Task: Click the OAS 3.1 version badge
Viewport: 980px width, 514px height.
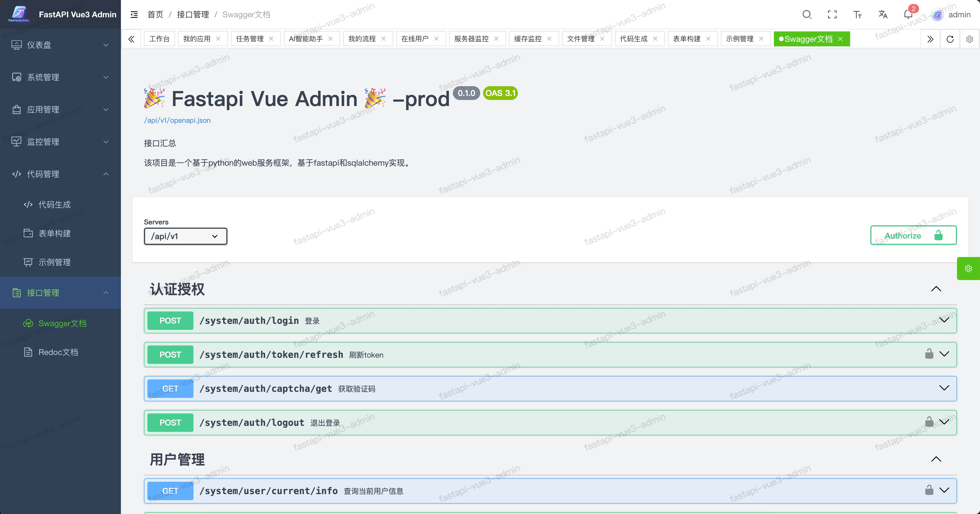Action: click(500, 93)
